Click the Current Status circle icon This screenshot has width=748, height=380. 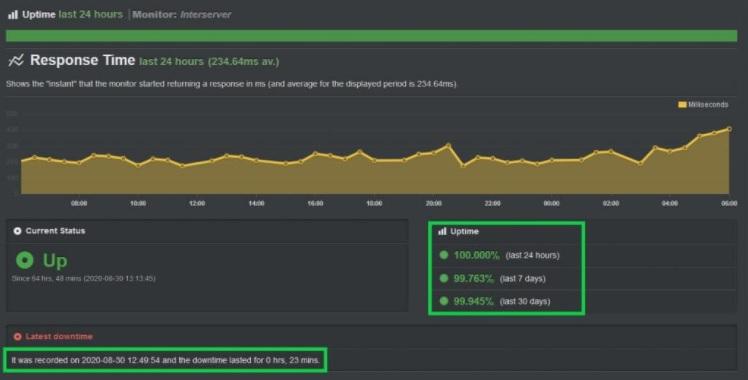click(18, 231)
